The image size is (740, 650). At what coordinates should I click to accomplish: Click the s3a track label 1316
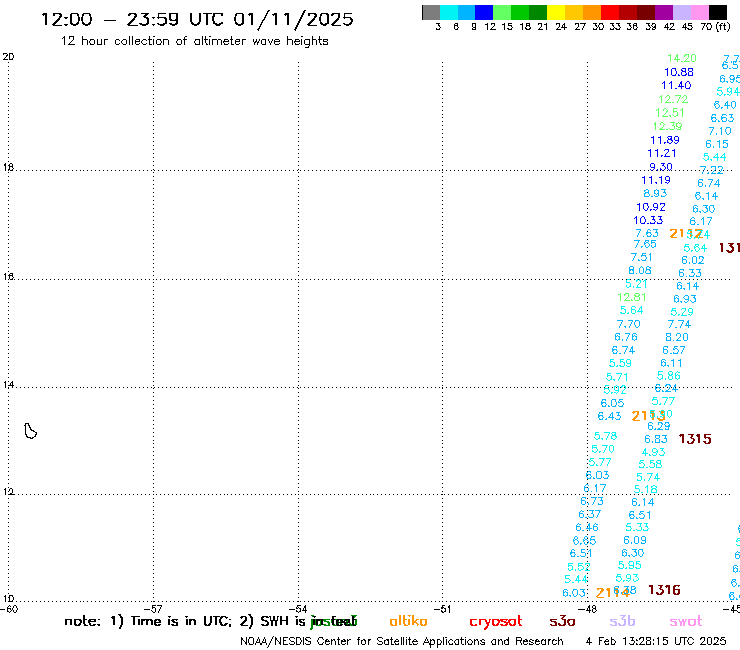click(x=664, y=590)
